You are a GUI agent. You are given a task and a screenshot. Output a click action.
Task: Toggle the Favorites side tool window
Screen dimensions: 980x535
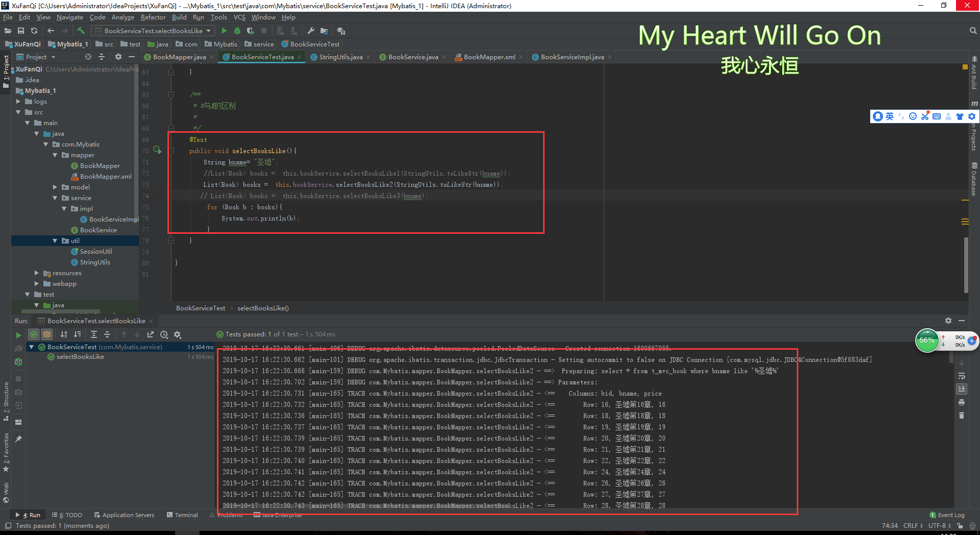(6, 452)
